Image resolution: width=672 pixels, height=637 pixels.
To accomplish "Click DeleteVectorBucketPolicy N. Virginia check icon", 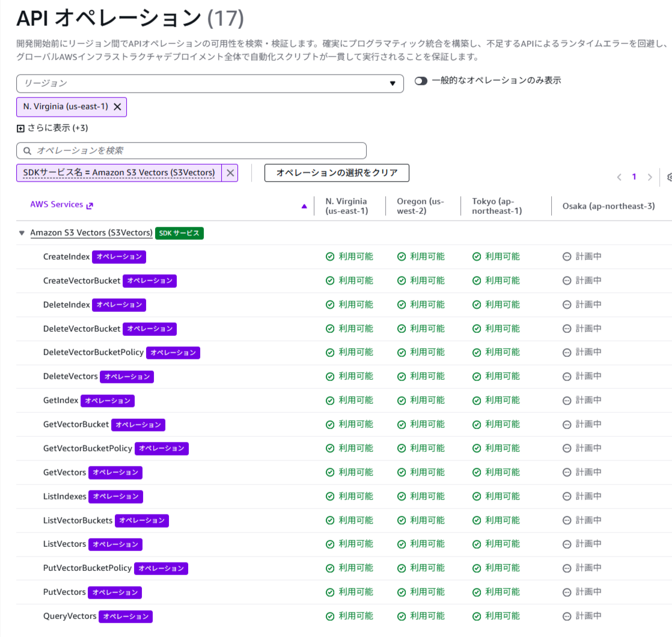I will [330, 353].
